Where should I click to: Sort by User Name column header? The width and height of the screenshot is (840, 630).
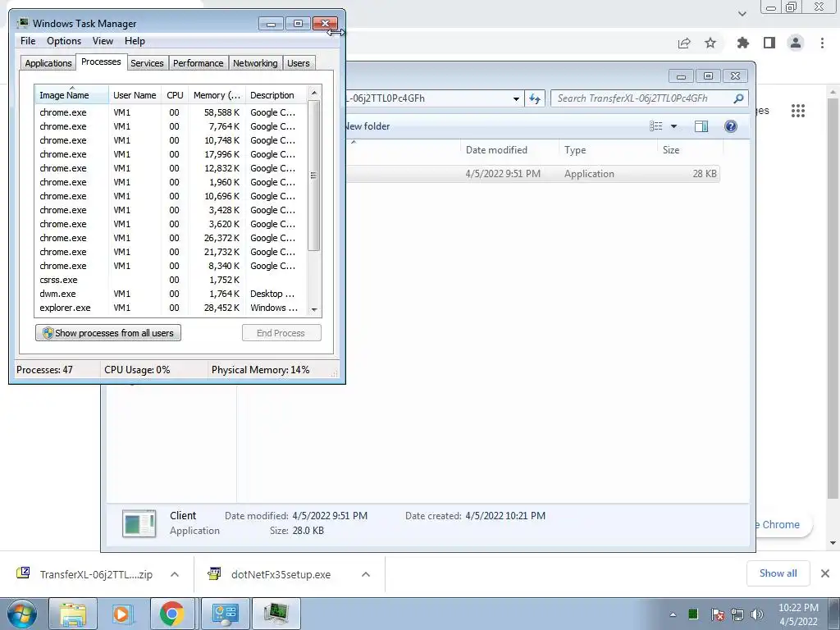click(135, 95)
